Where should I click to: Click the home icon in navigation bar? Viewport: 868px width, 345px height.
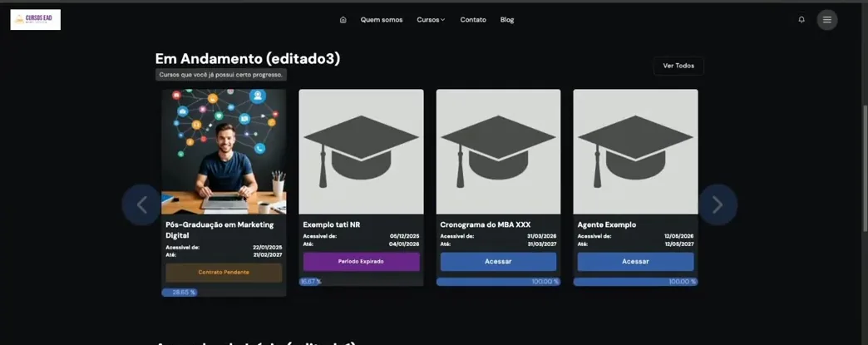click(343, 20)
